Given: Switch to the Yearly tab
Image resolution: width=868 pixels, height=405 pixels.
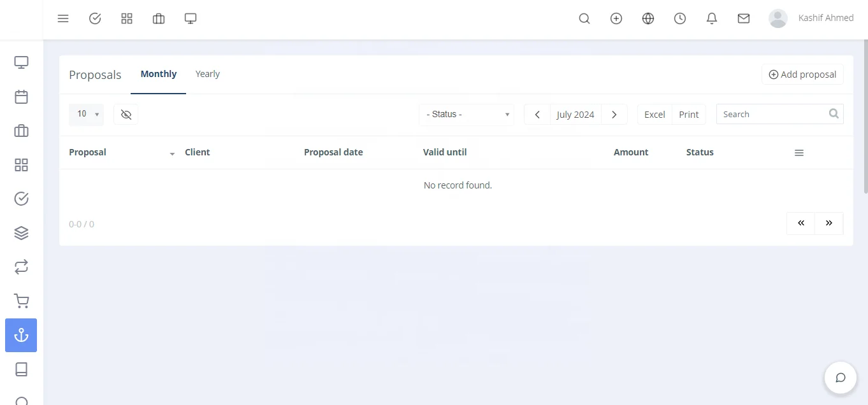Looking at the screenshot, I should (x=208, y=74).
